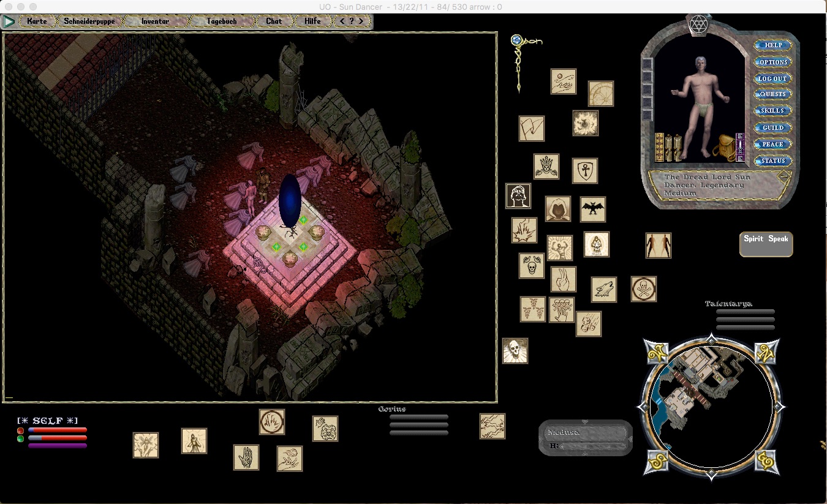
Task: Click the white robed figure spell icon
Action: (x=596, y=244)
